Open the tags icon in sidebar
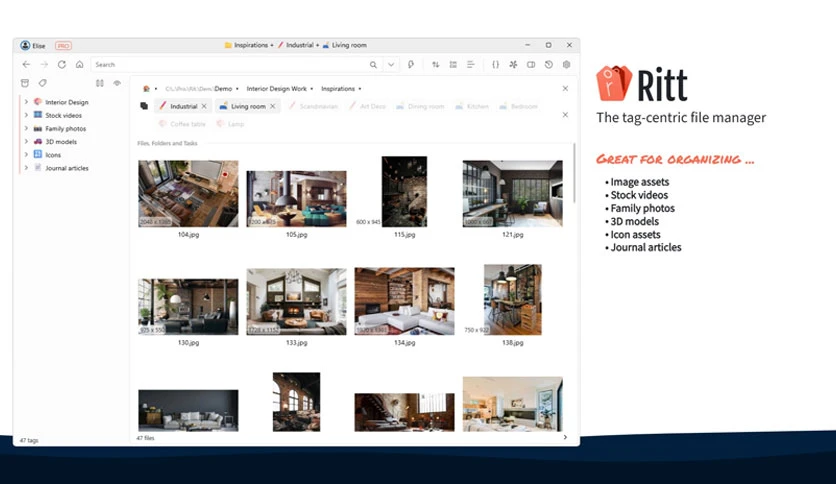Image resolution: width=836 pixels, height=484 pixels. click(43, 83)
